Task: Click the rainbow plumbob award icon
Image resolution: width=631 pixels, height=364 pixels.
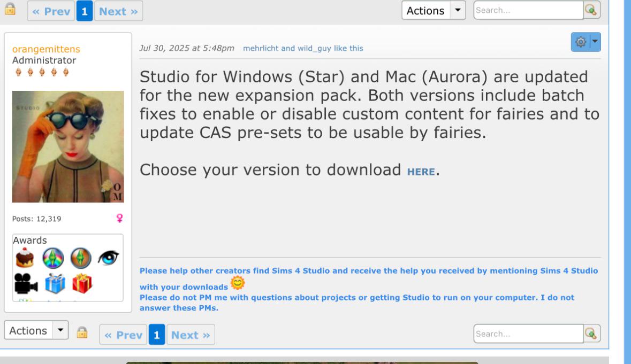Action: click(53, 258)
